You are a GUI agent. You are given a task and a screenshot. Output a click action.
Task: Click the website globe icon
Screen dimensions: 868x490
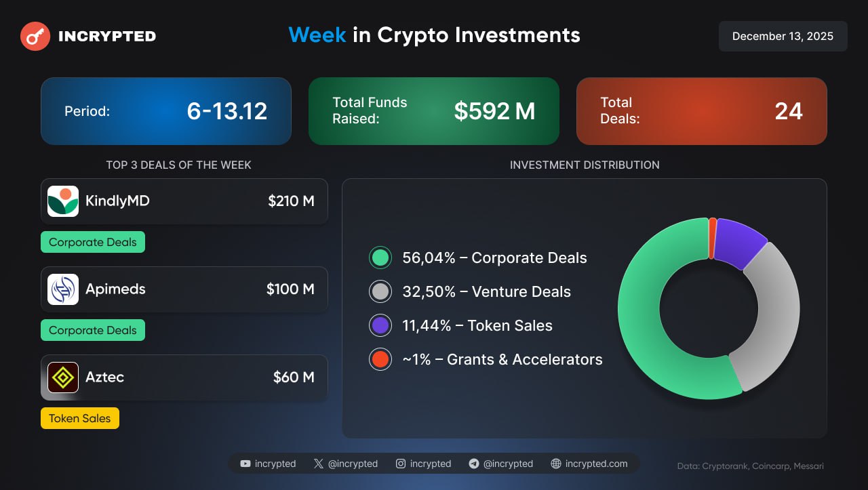(556, 464)
